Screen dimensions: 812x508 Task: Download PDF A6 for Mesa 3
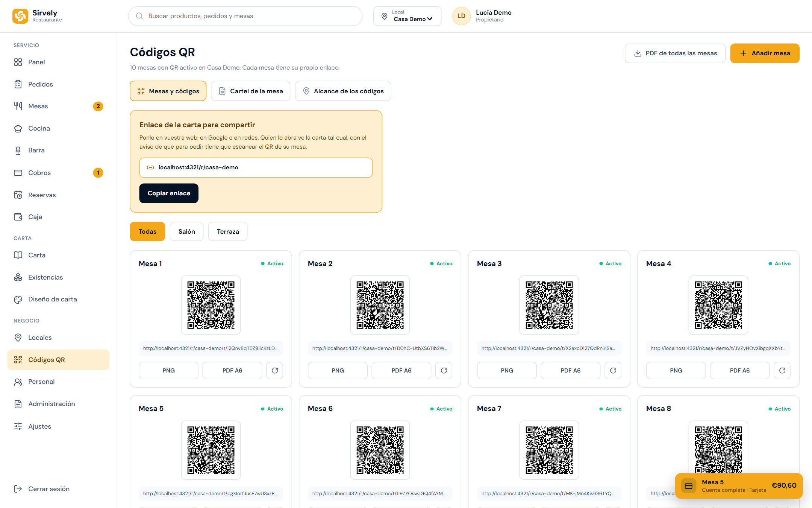(x=571, y=371)
